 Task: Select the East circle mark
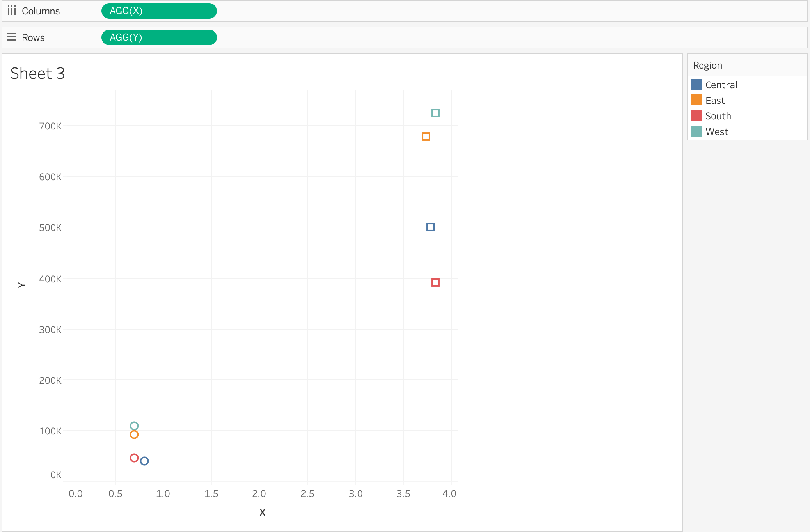click(x=134, y=434)
